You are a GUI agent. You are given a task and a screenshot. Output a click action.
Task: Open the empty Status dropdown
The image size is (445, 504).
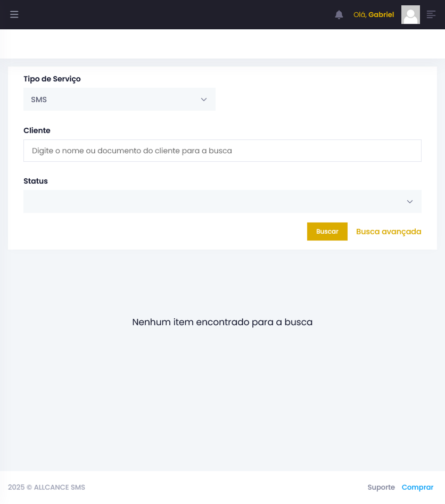(222, 202)
